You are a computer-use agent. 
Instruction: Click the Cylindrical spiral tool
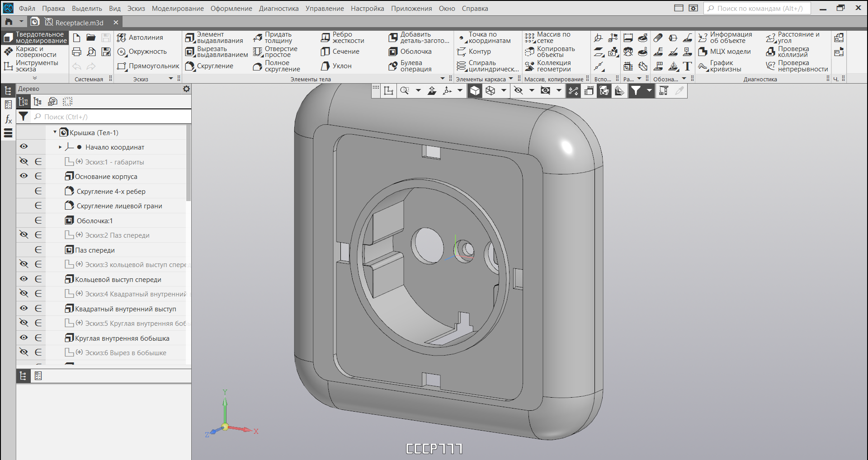click(x=488, y=66)
